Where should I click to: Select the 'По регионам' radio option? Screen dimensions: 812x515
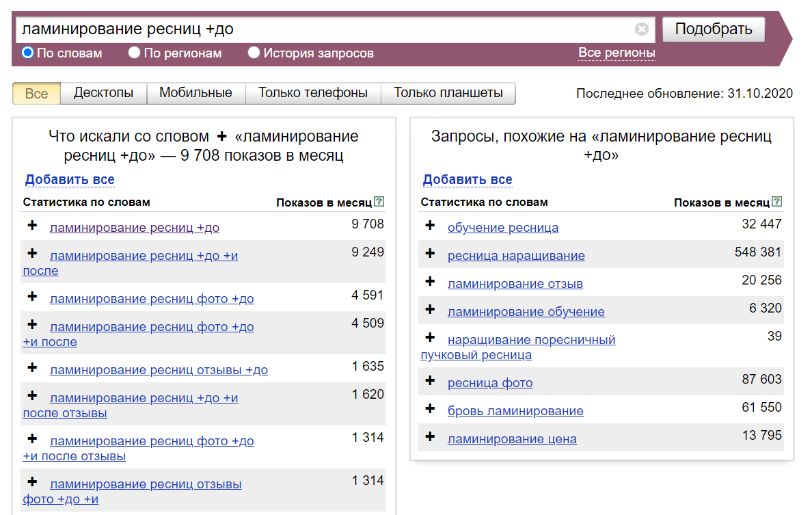(x=135, y=53)
